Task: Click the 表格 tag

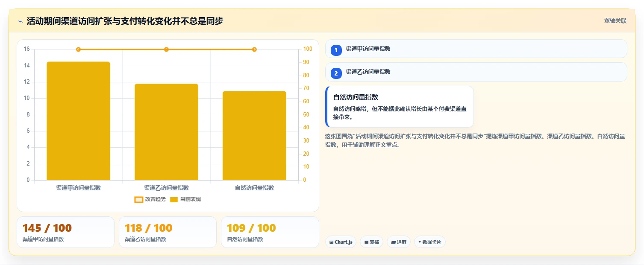Action: tap(371, 242)
